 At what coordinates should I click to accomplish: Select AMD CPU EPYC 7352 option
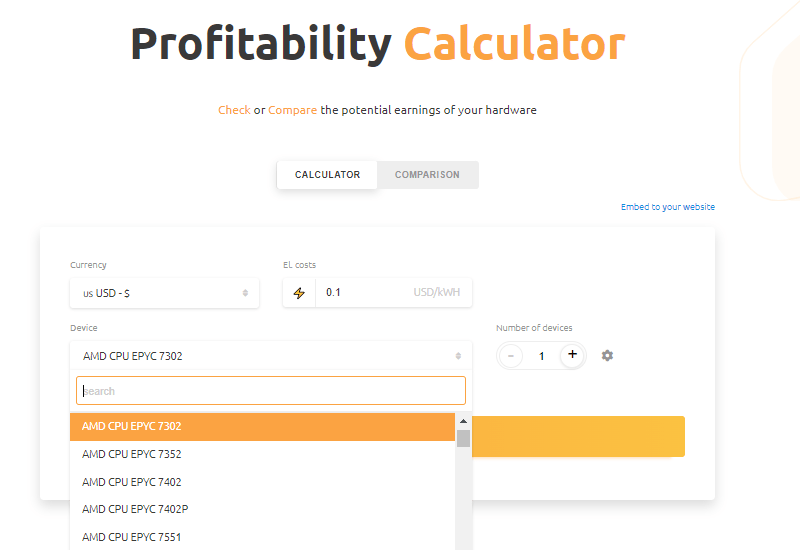(x=262, y=454)
